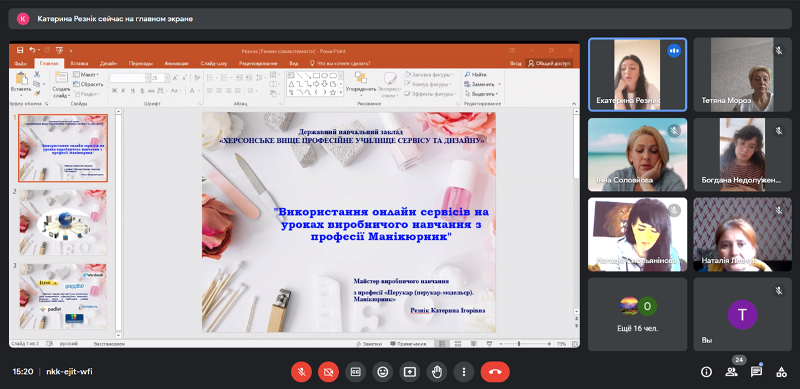Click the Save icon in PowerPoint
Screen dimensions: 800x389
tap(20, 50)
